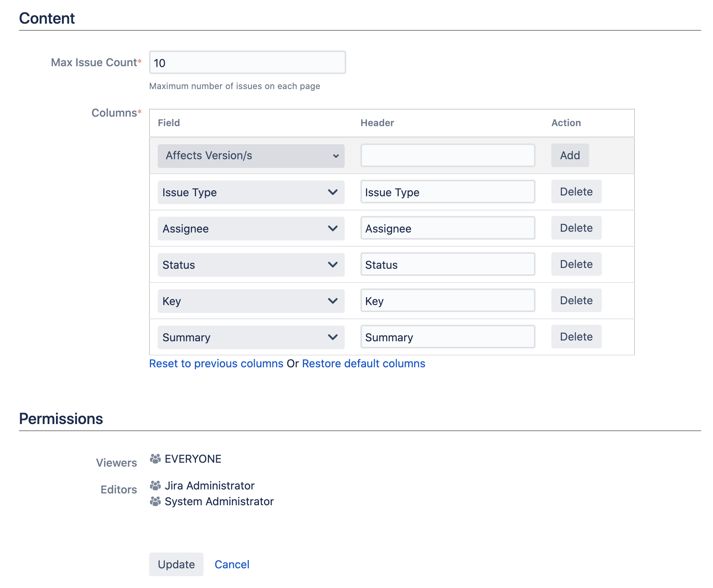713x588 pixels.
Task: Click Reset to previous columns link
Action: (x=216, y=363)
